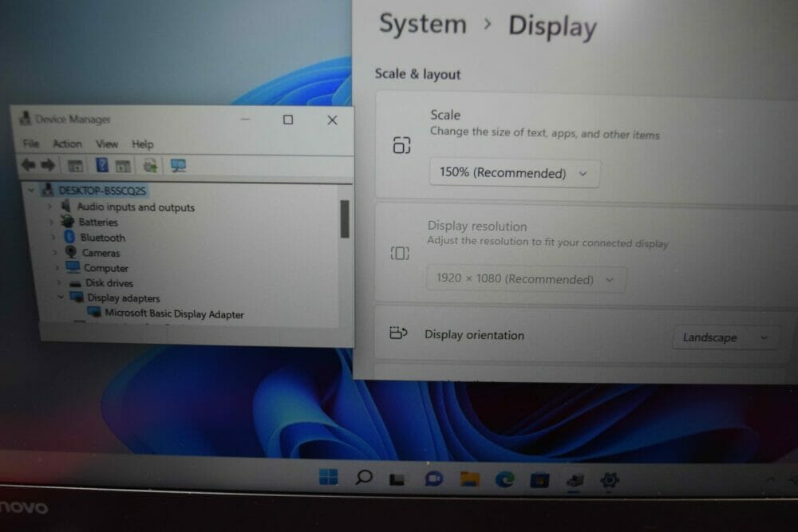798x532 pixels.
Task: Expand the Bluetooth category
Action: point(53,237)
